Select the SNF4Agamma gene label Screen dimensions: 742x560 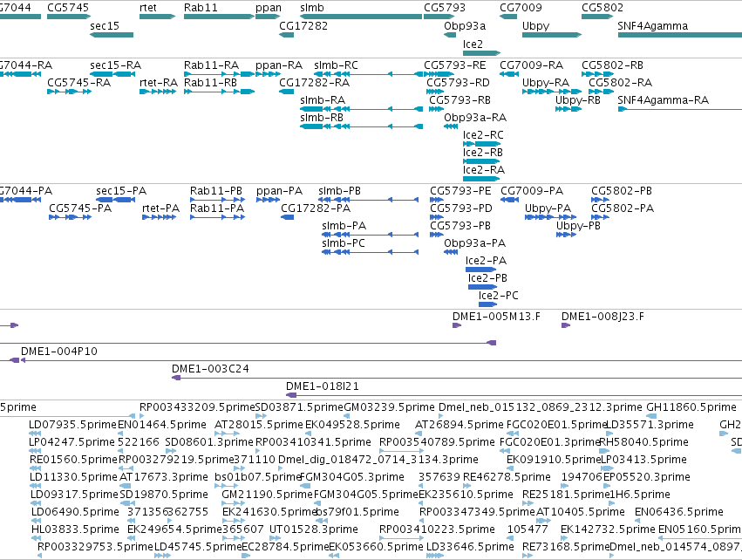point(652,26)
